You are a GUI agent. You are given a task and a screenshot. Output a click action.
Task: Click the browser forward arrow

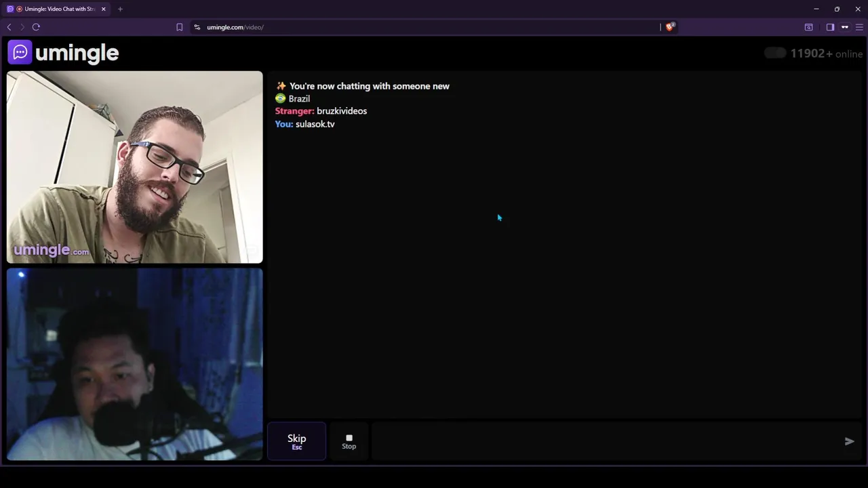(22, 27)
